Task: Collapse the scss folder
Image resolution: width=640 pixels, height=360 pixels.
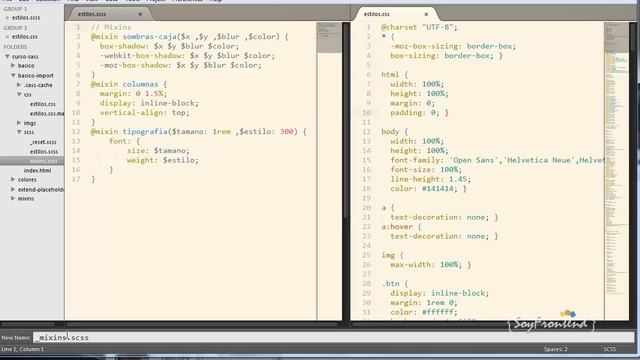Action: (19, 132)
